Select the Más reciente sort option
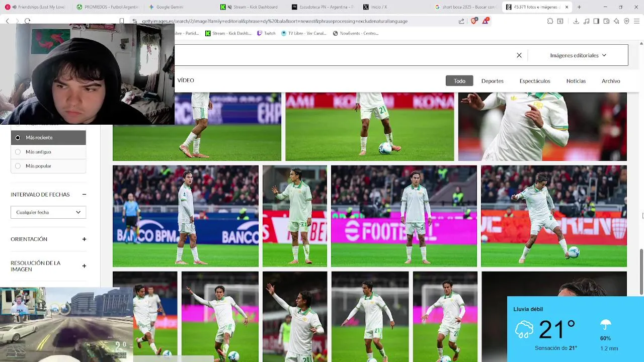This screenshot has height=362, width=644. click(48, 137)
